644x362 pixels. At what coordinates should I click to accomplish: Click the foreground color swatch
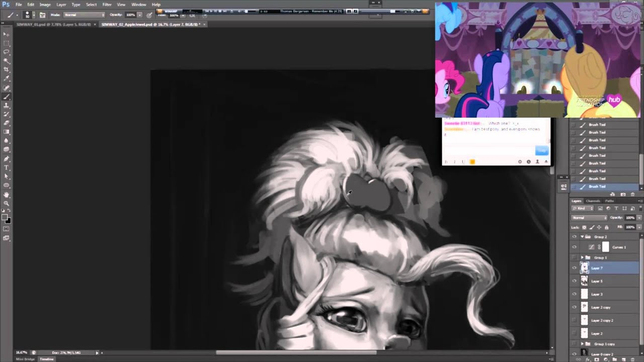[5, 218]
